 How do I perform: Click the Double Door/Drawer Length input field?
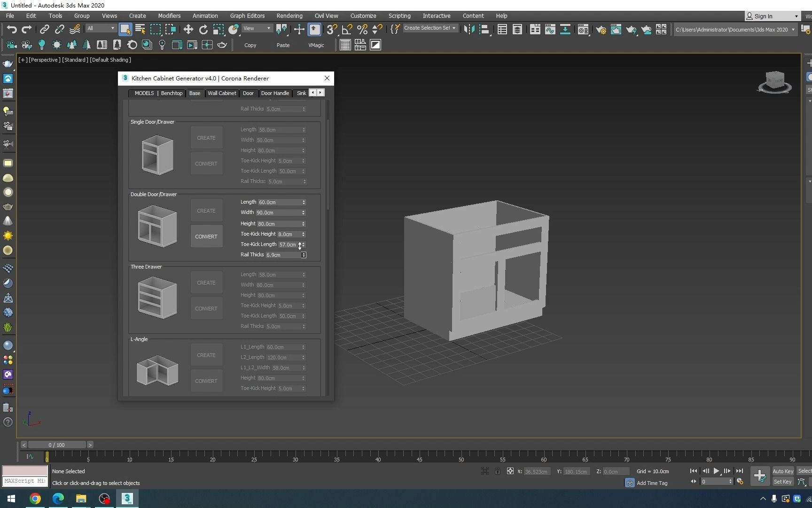279,202
